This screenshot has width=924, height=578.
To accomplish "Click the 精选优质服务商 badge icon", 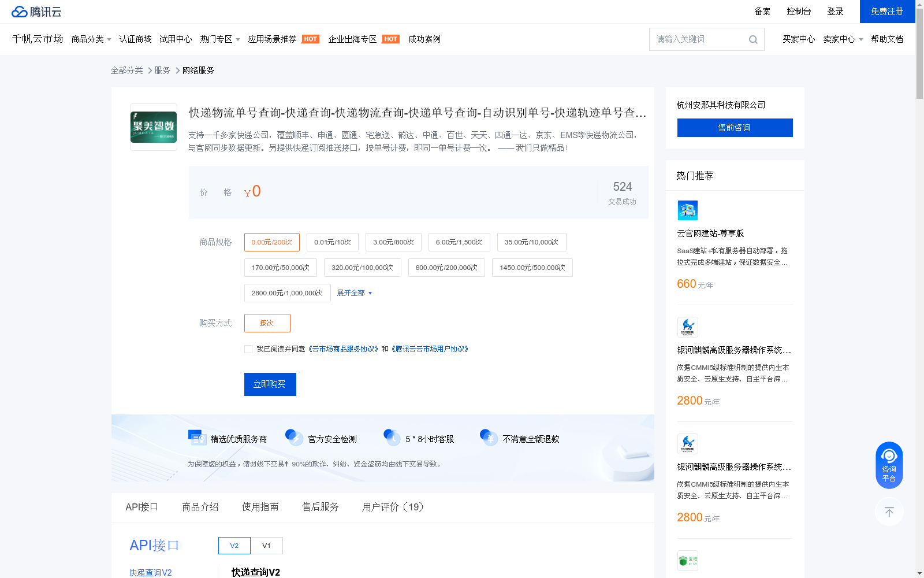I will (x=197, y=438).
